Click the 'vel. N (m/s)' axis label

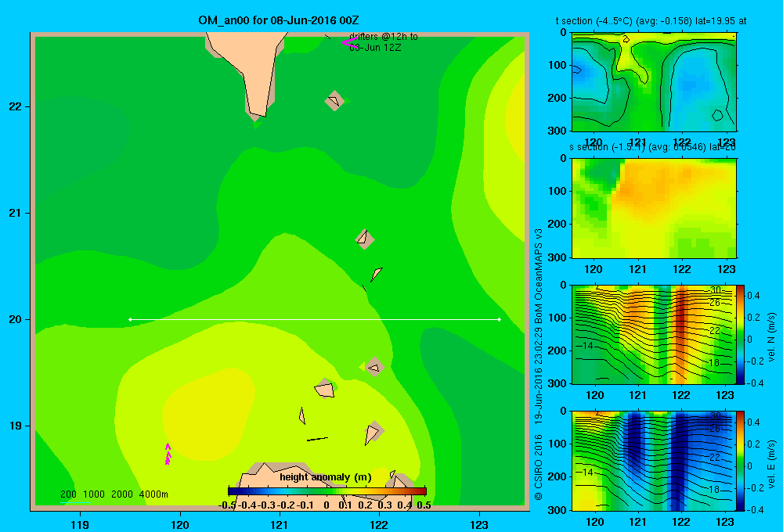click(772, 337)
